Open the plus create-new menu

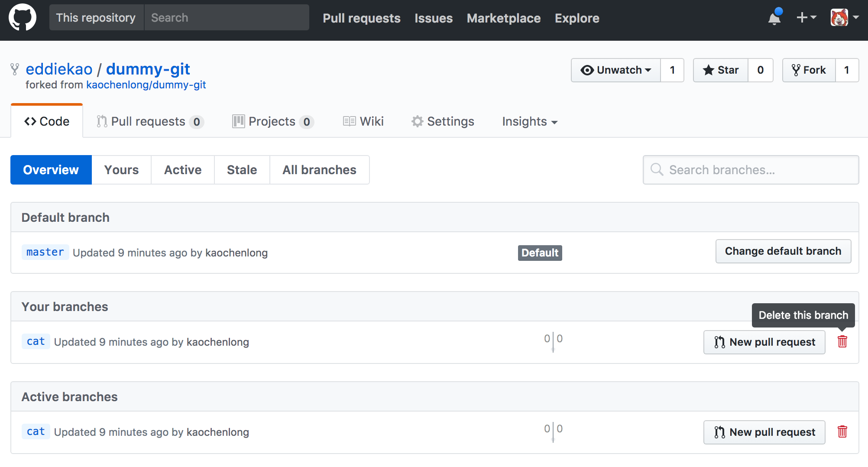tap(806, 18)
